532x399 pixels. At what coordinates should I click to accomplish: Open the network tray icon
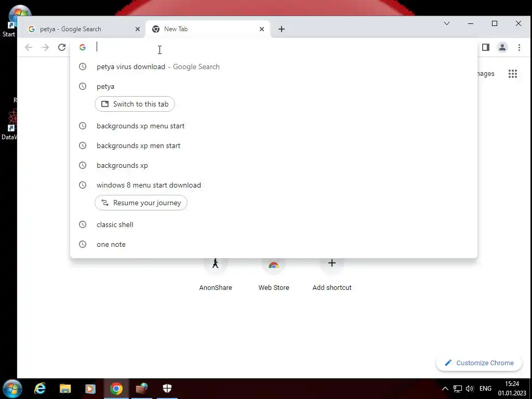tap(458, 389)
